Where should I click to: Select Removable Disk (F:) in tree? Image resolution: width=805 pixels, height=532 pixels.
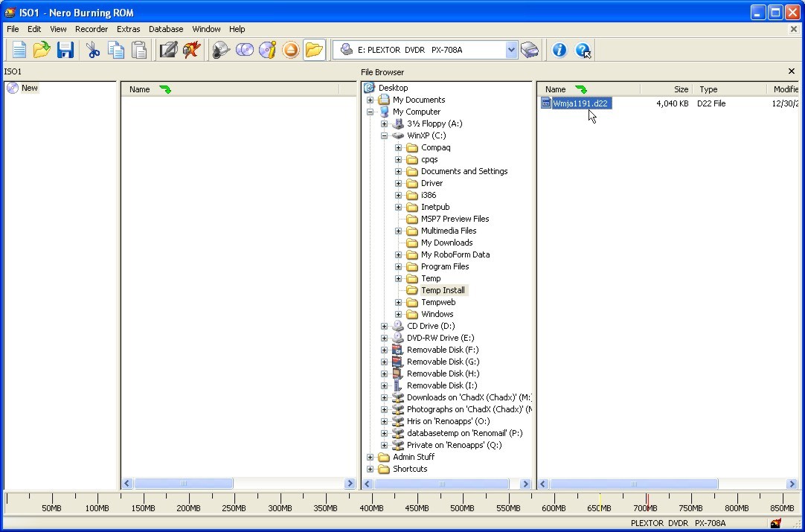[443, 350]
